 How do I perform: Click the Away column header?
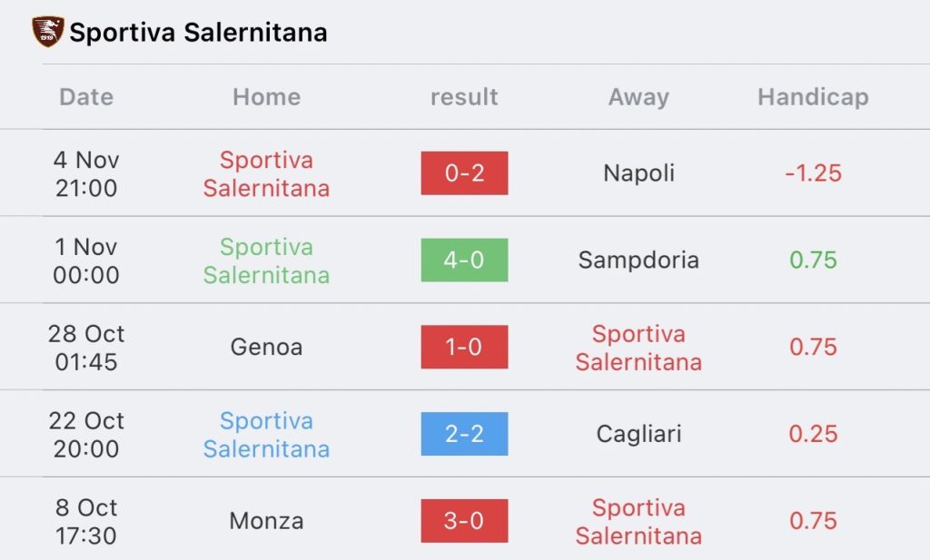[638, 97]
